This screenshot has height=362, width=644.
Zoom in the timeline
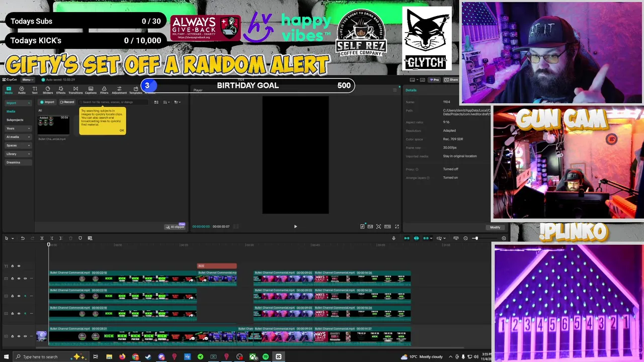(504, 238)
